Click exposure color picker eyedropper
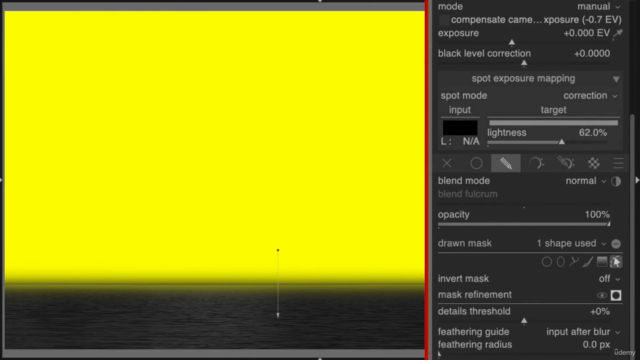Viewport: 640px width, 360px height. point(618,33)
